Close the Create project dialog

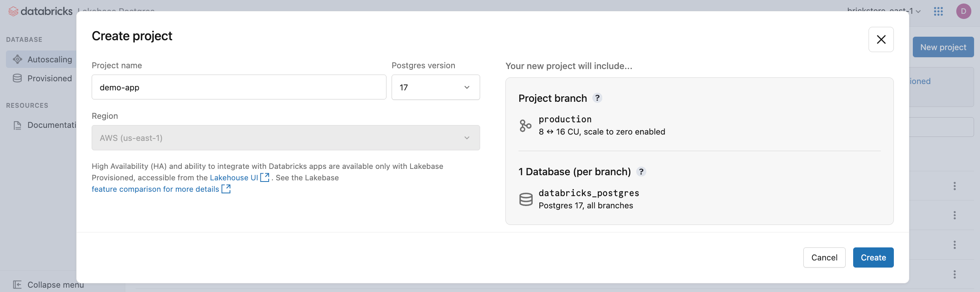[x=881, y=39]
